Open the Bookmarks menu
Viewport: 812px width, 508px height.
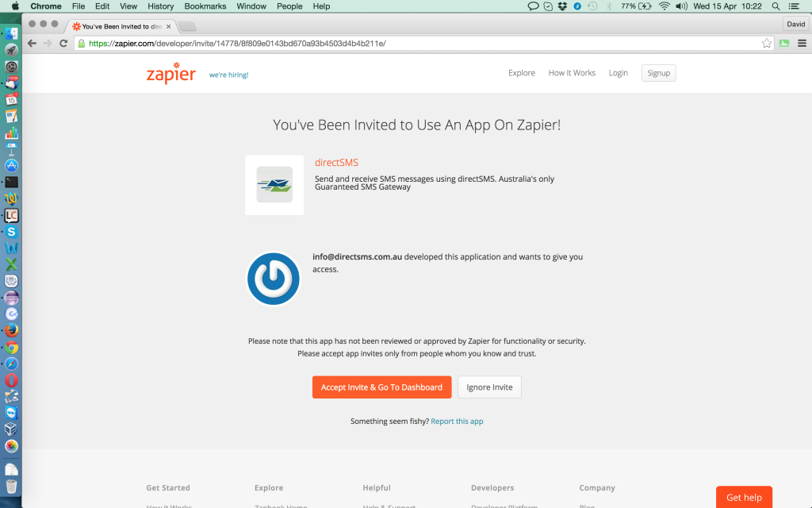tap(205, 6)
